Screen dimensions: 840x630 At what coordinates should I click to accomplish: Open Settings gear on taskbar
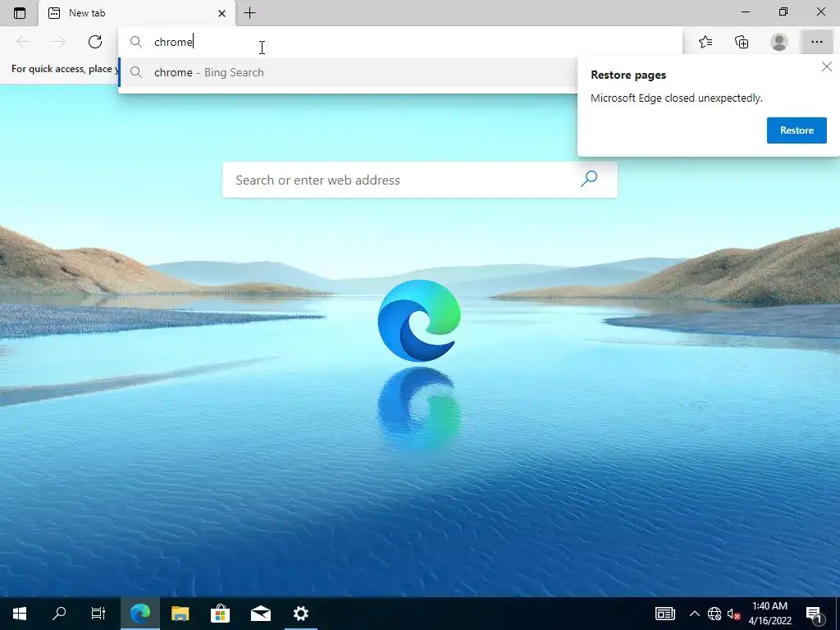(x=301, y=614)
